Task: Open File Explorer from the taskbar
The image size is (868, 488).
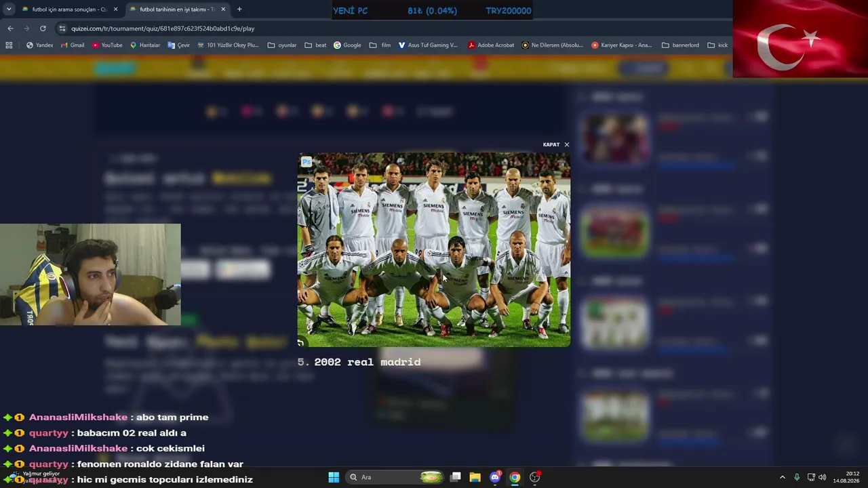Action: pos(475,477)
